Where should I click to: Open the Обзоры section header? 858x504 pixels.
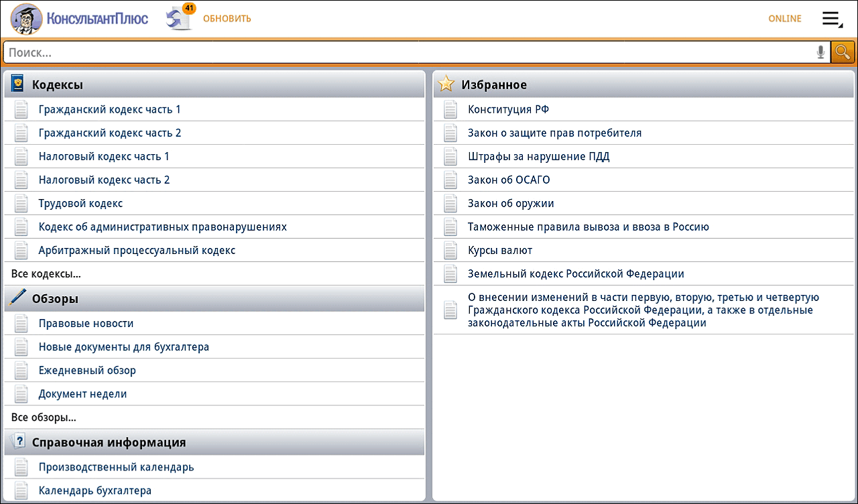(214, 298)
